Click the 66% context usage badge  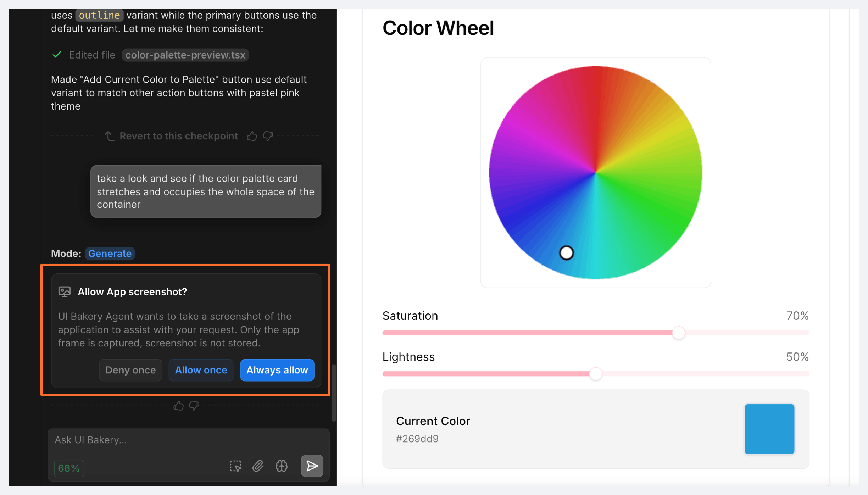pyautogui.click(x=69, y=468)
